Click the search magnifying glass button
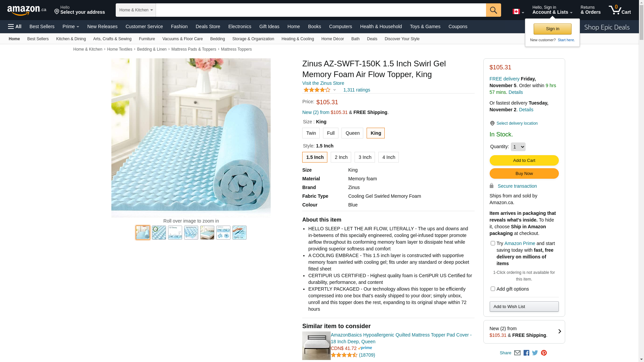Screen dimensions: 644x362 (493, 10)
